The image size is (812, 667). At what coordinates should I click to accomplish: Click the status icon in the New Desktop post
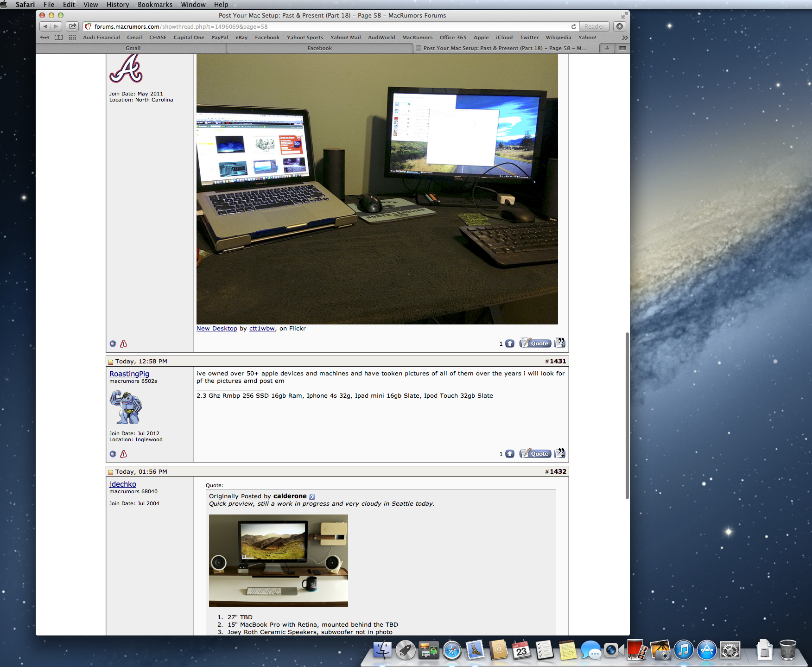pos(113,343)
